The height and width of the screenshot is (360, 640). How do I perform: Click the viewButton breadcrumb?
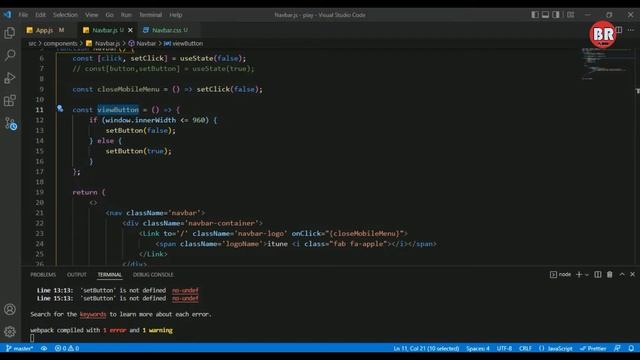tap(187, 43)
